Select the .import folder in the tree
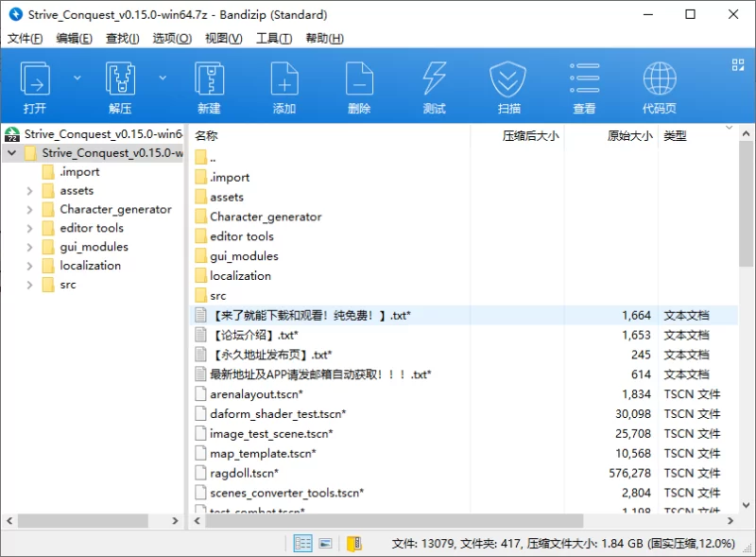 71,172
